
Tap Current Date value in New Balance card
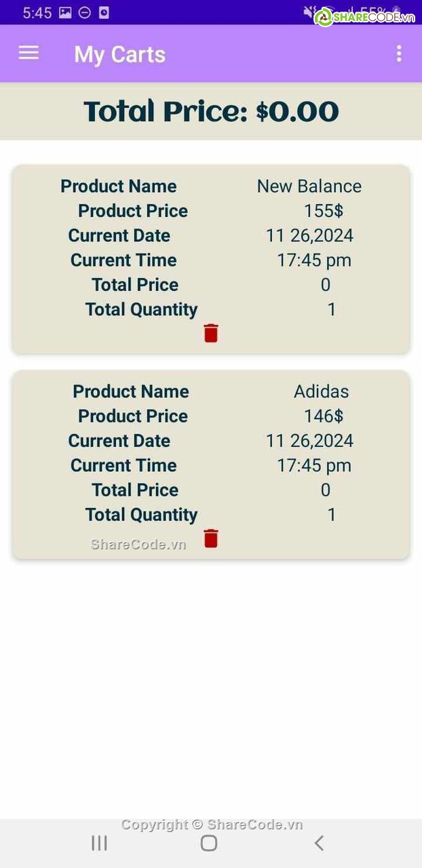[x=309, y=235]
